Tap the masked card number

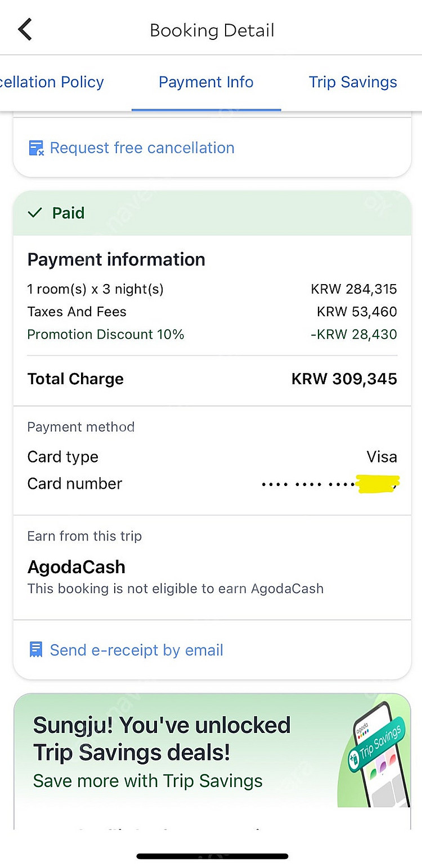click(x=330, y=484)
